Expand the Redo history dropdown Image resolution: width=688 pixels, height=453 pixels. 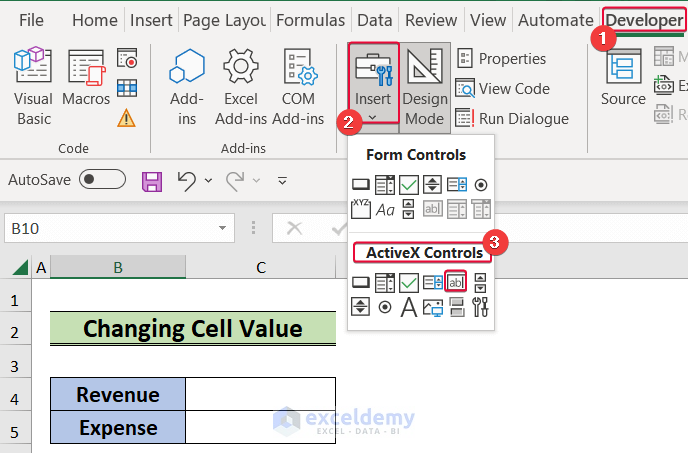[256, 180]
